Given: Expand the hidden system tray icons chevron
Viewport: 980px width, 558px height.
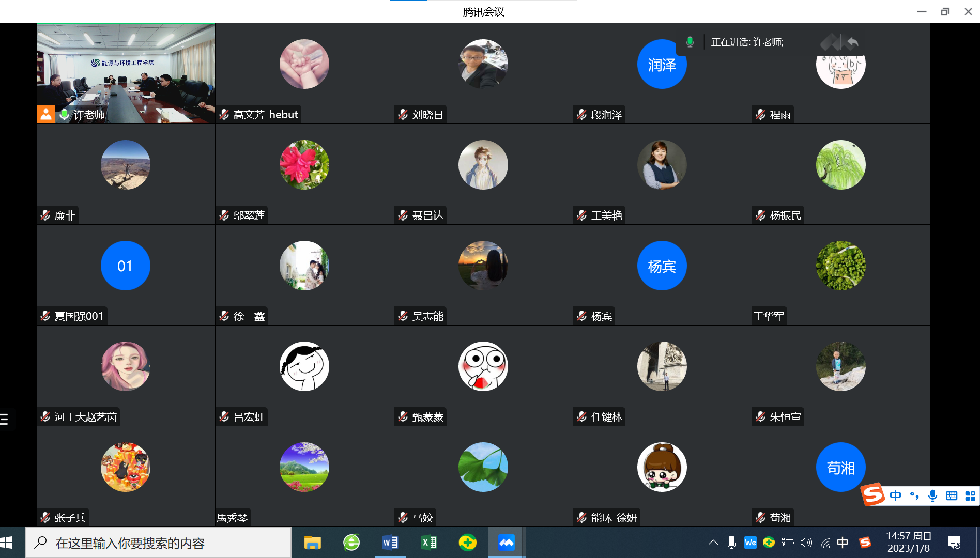Looking at the screenshot, I should 713,542.
